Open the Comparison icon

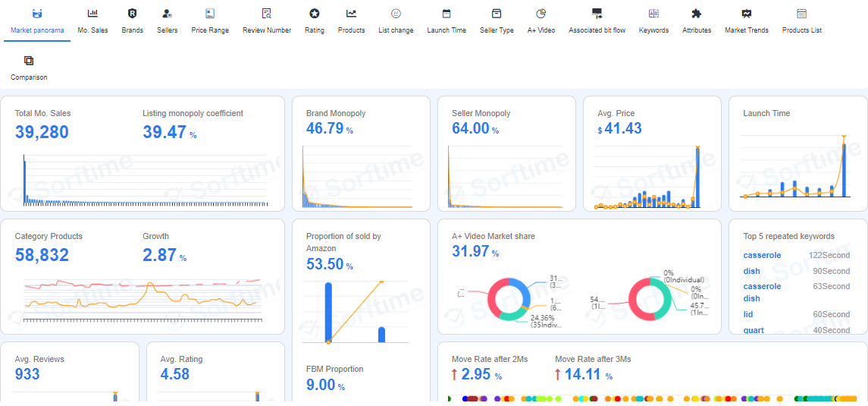pos(29,61)
